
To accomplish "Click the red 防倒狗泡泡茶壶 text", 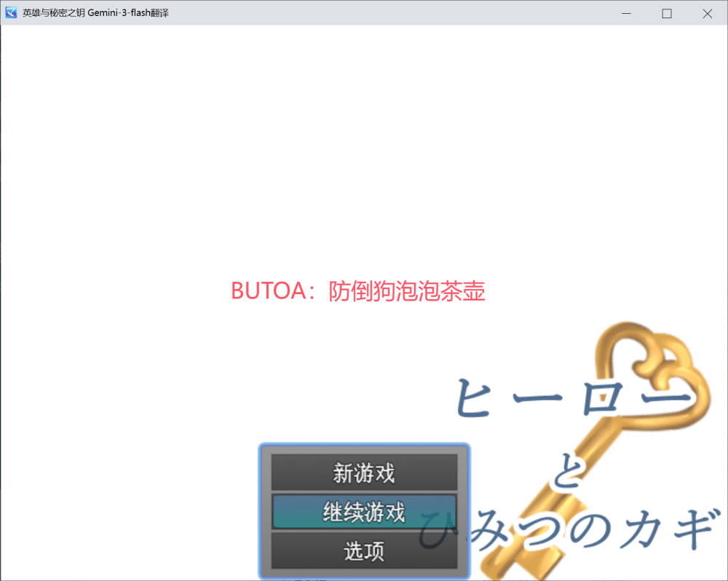I will tap(407, 290).
